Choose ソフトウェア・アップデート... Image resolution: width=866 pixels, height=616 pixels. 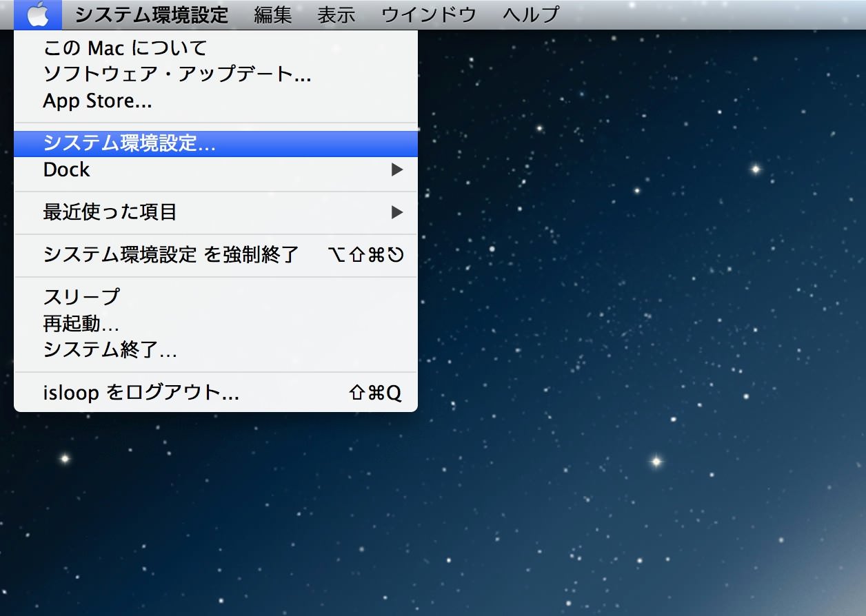tap(216, 74)
